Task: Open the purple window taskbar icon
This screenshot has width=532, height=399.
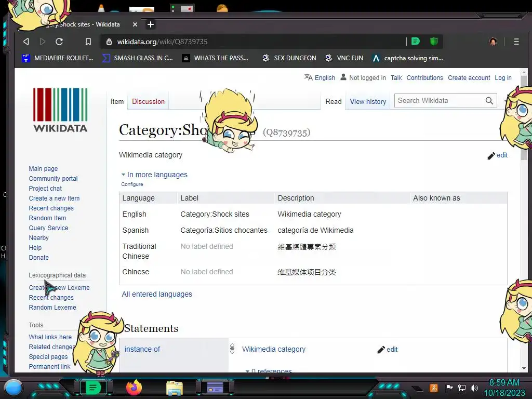Action: click(x=215, y=388)
